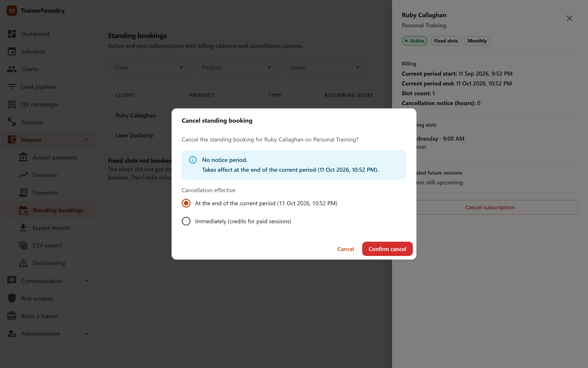The width and height of the screenshot is (588, 368).
Task: Open the Overview menu label
Action: coord(45,175)
